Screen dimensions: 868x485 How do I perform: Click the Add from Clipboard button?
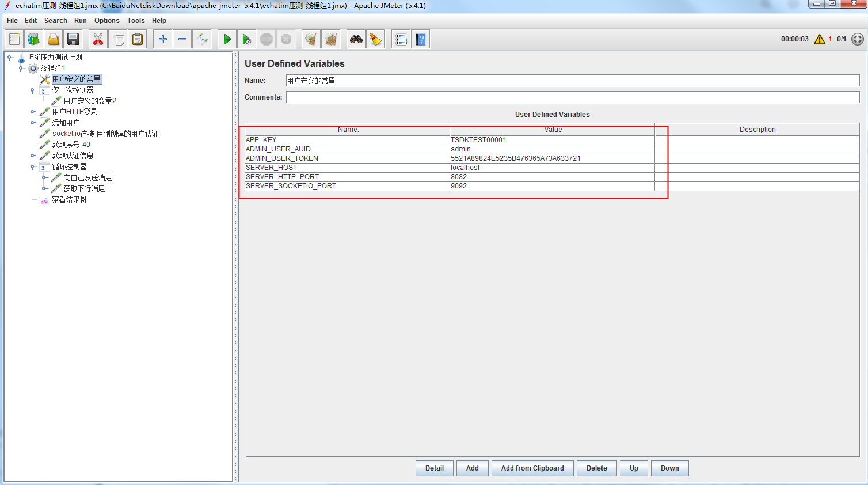(532, 468)
